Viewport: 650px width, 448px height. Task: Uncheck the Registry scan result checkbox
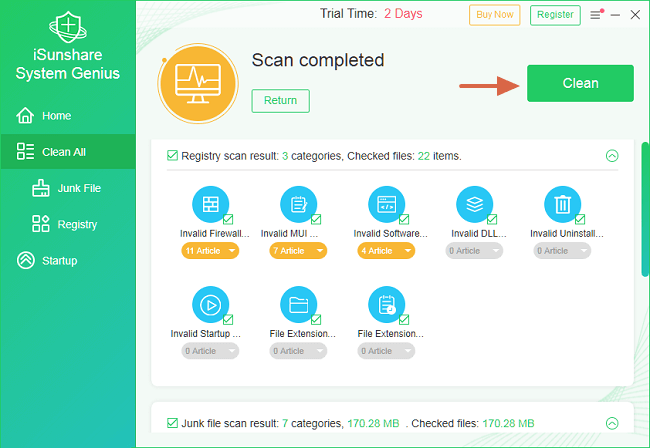point(172,156)
